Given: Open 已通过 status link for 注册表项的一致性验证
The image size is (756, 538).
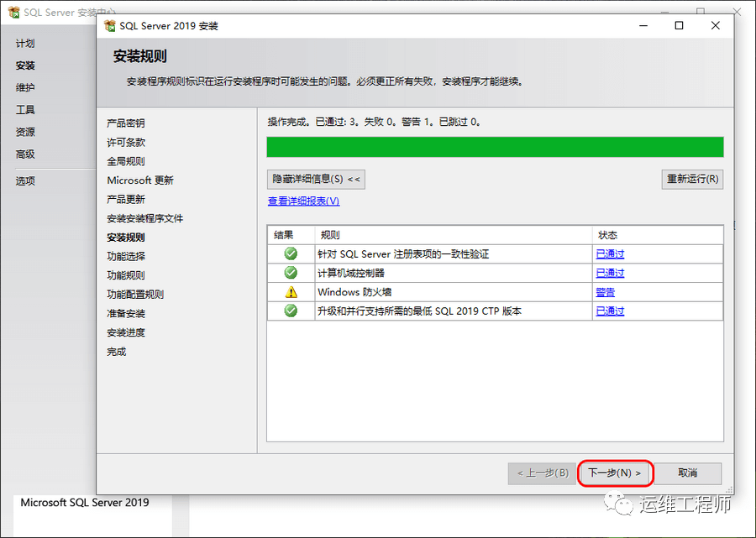Looking at the screenshot, I should point(610,253).
